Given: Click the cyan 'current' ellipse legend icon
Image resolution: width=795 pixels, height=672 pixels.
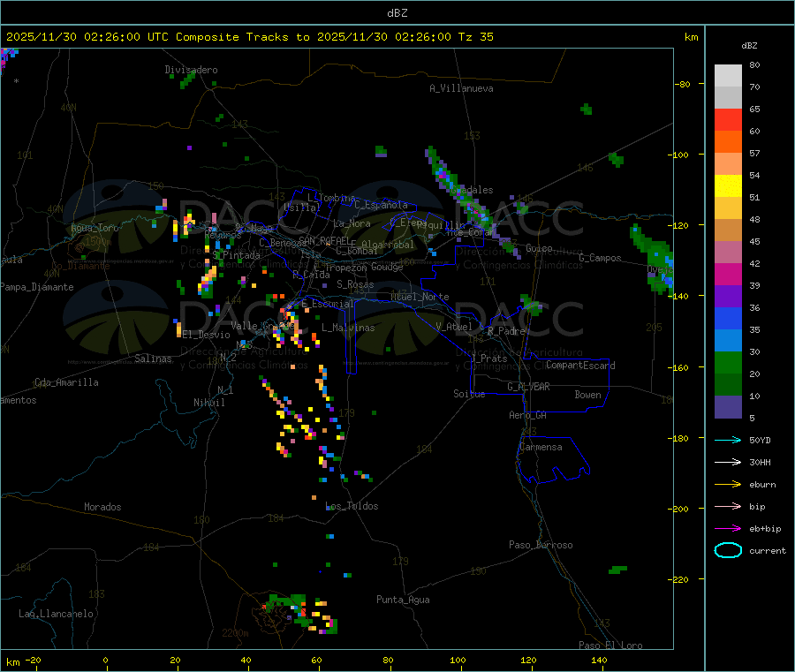Looking at the screenshot, I should click(x=728, y=550).
